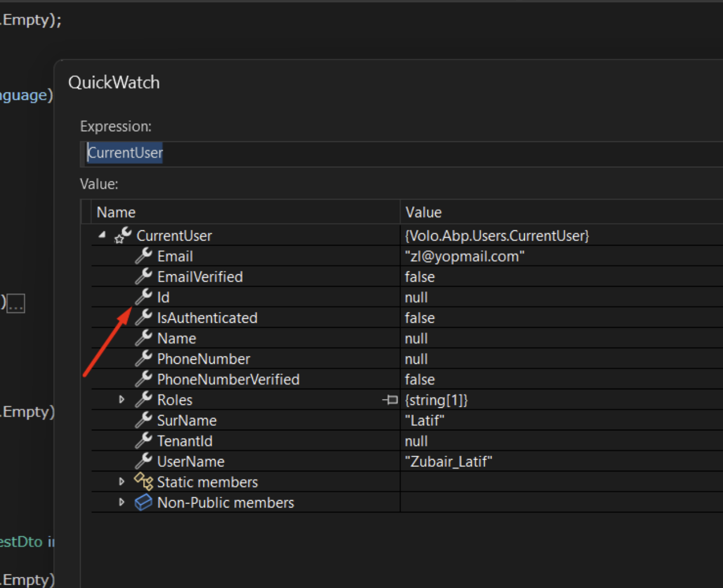
Task: Click inside the Expression input field
Action: 394,153
